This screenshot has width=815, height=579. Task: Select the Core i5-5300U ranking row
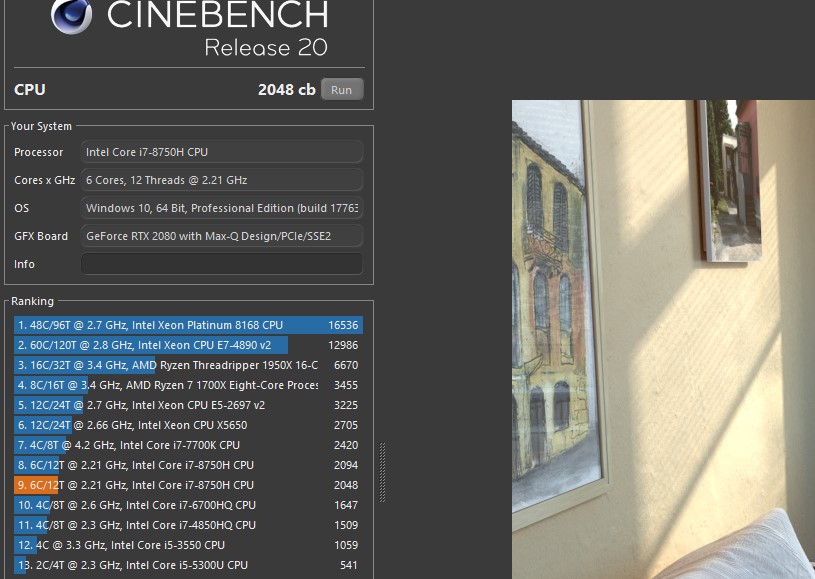coord(188,565)
